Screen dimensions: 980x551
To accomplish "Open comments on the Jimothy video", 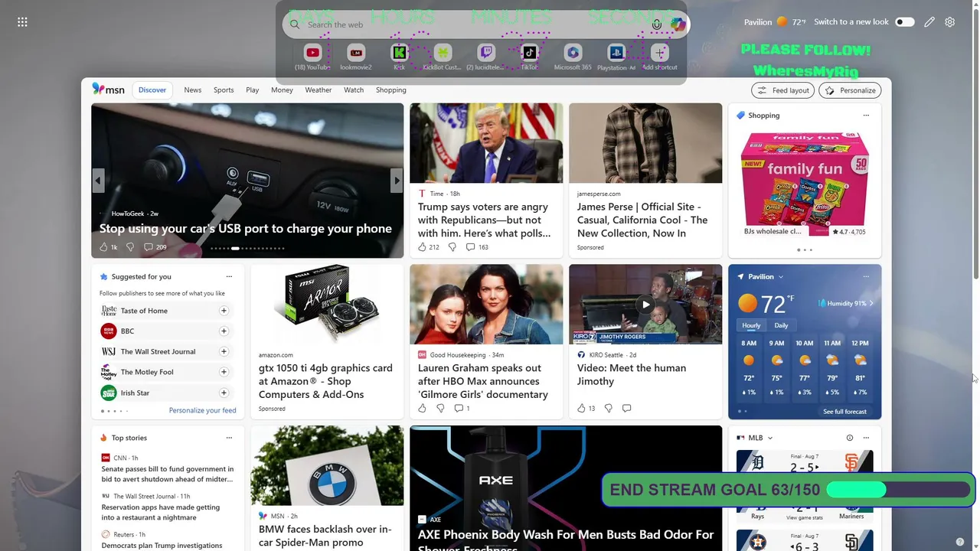I will coord(626,408).
